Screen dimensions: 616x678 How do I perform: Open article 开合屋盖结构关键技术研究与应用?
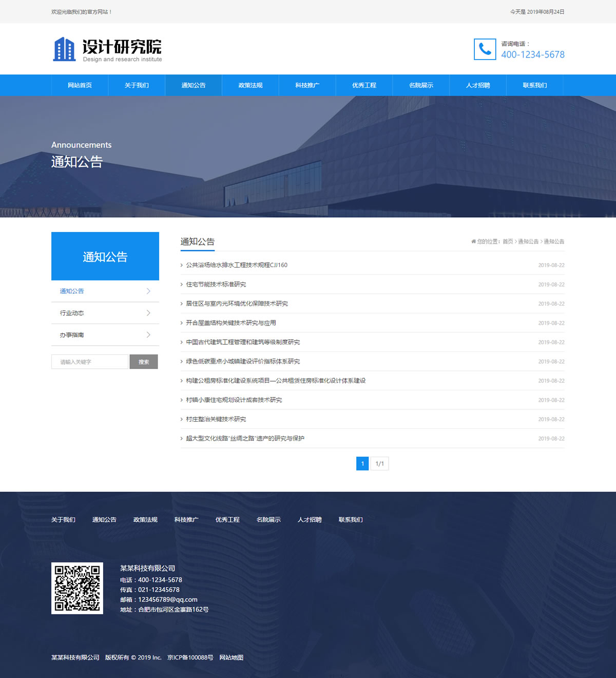point(231,323)
